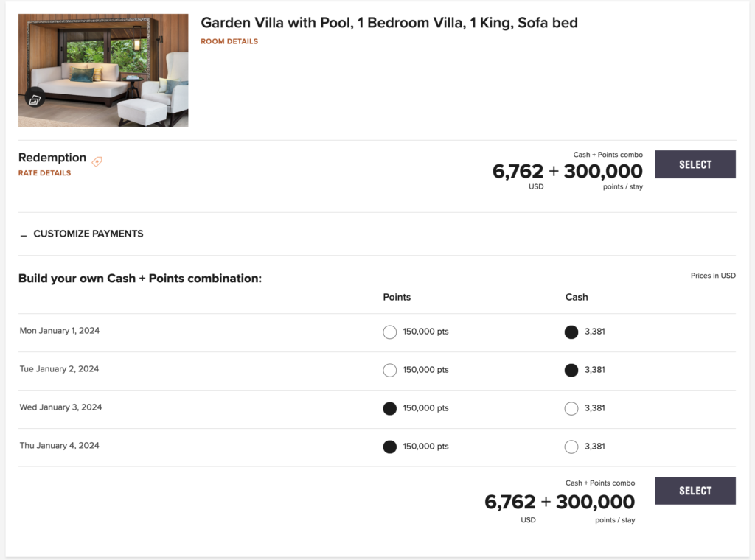Click the Points column header
The height and width of the screenshot is (560, 755).
click(397, 297)
